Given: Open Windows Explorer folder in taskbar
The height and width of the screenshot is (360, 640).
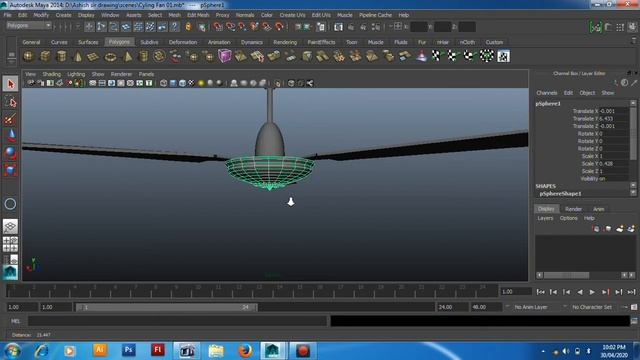Looking at the screenshot, I should pyautogui.click(x=216, y=351).
